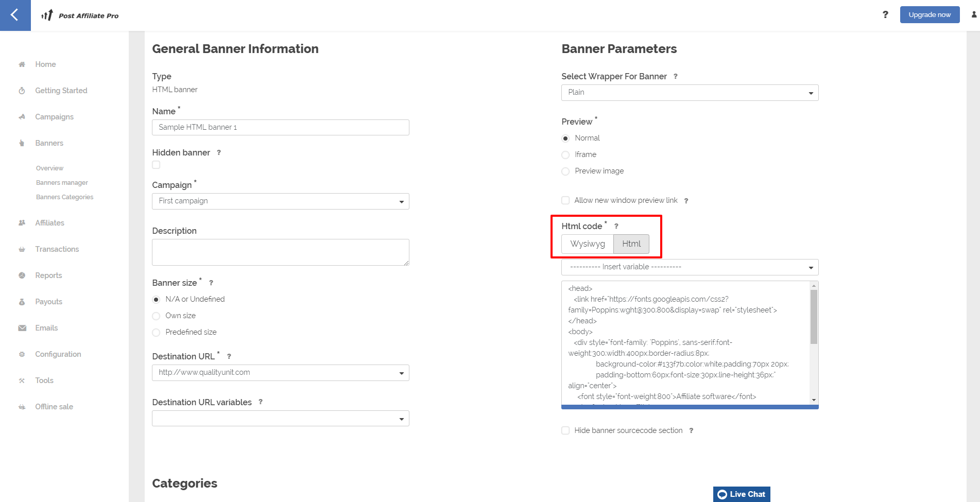Image resolution: width=980 pixels, height=502 pixels.
Task: Click the back arrow icon in header
Action: coord(15,15)
